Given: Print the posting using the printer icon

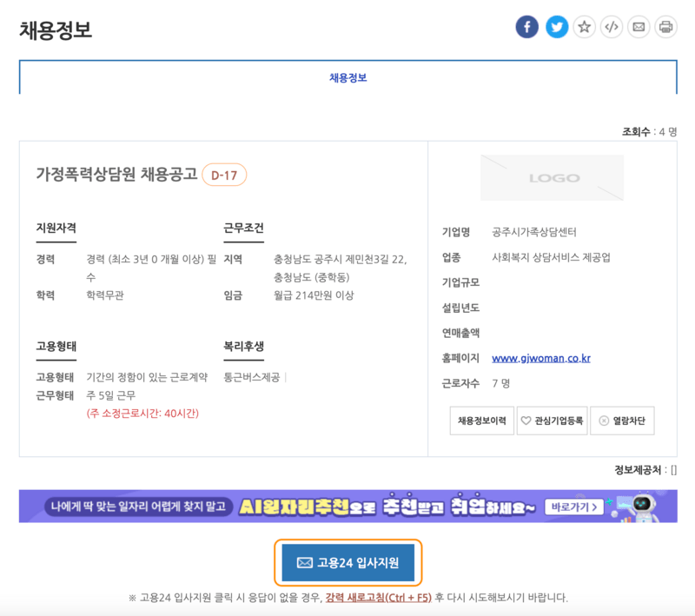Looking at the screenshot, I should [x=667, y=27].
